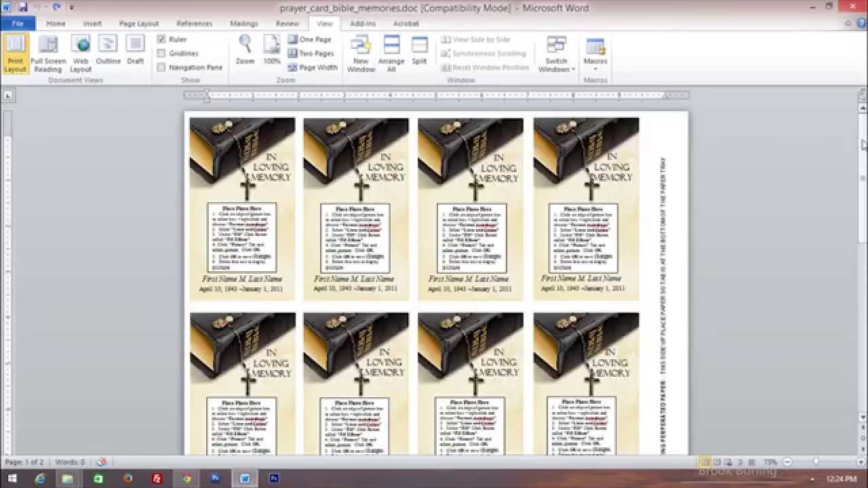This screenshot has height=488, width=868.
Task: Set zoom to 100%
Action: [x=272, y=50]
